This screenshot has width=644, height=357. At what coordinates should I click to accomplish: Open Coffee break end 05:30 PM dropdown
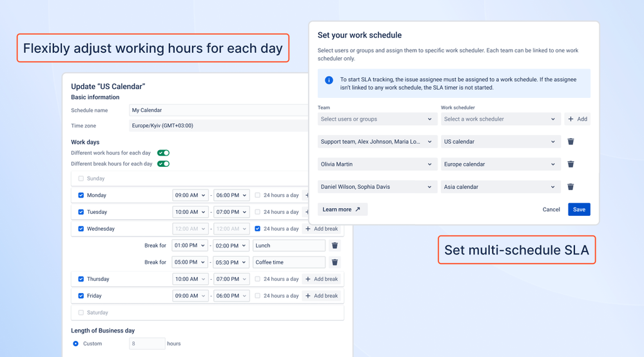(x=231, y=262)
